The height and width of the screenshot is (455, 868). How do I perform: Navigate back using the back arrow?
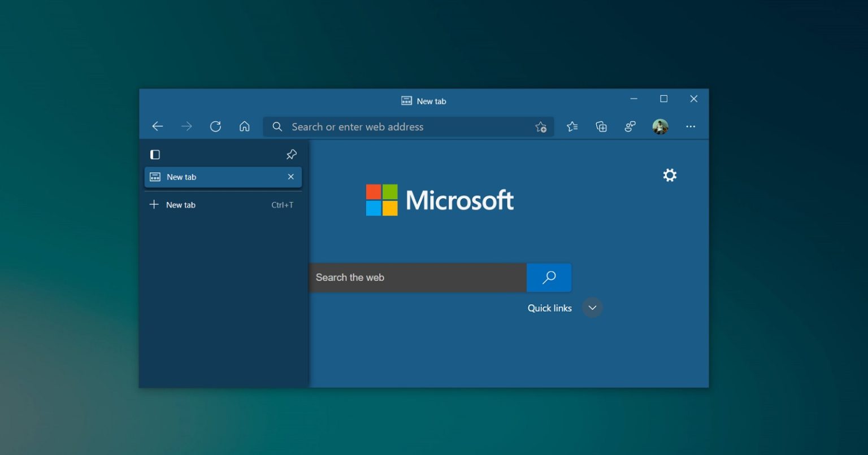click(x=158, y=126)
